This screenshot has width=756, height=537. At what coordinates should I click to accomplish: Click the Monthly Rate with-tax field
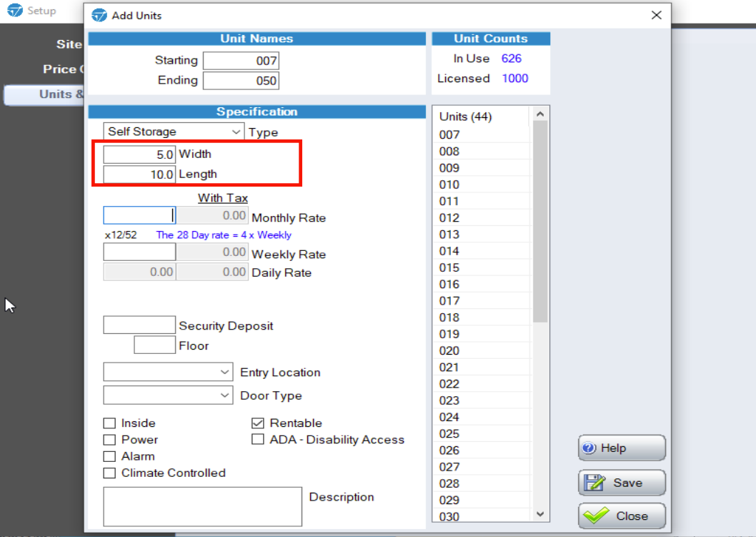point(212,215)
